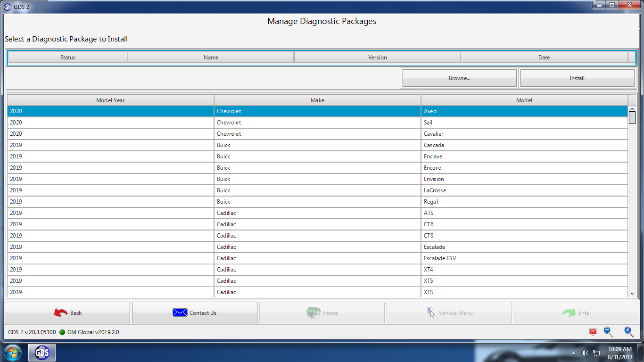The image size is (644, 362).
Task: Click GM Global v2019.2.0 status text
Action: point(93,332)
